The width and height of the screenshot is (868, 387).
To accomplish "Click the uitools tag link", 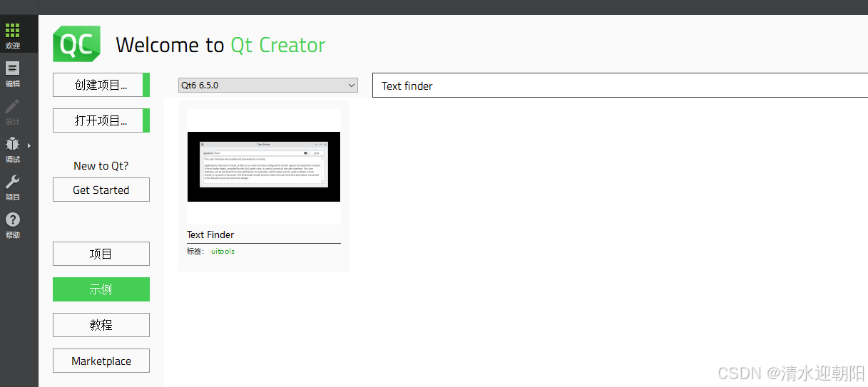I will [223, 252].
